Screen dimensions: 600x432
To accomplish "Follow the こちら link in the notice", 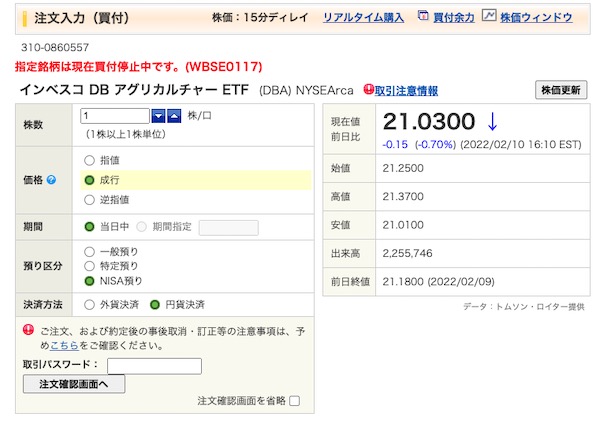I will 64,346.
